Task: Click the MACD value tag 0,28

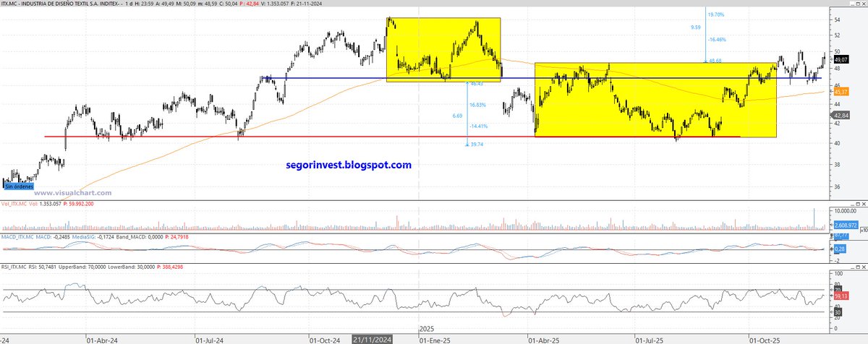Action: click(x=838, y=249)
